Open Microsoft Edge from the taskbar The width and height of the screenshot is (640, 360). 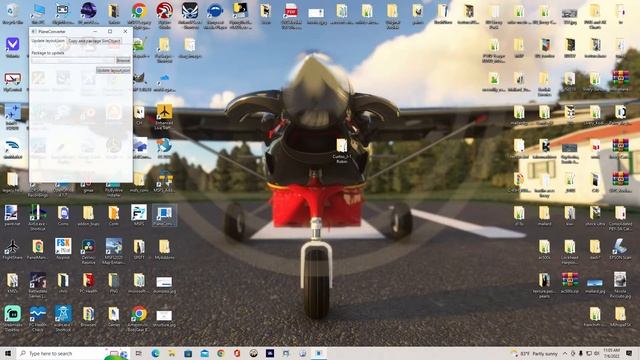click(x=156, y=353)
